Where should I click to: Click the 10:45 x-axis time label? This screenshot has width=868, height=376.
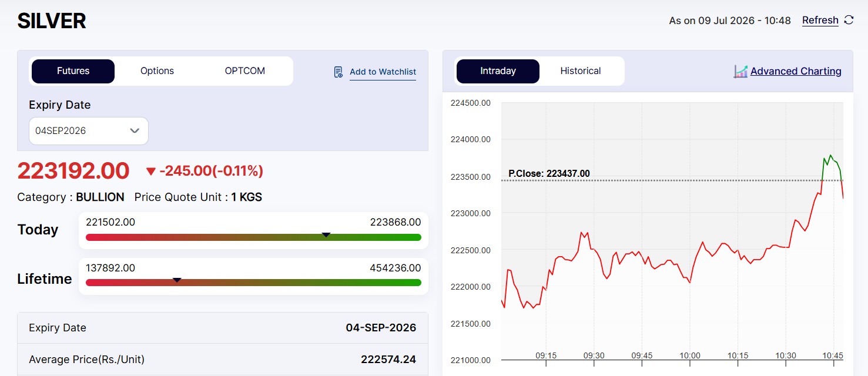tap(833, 355)
